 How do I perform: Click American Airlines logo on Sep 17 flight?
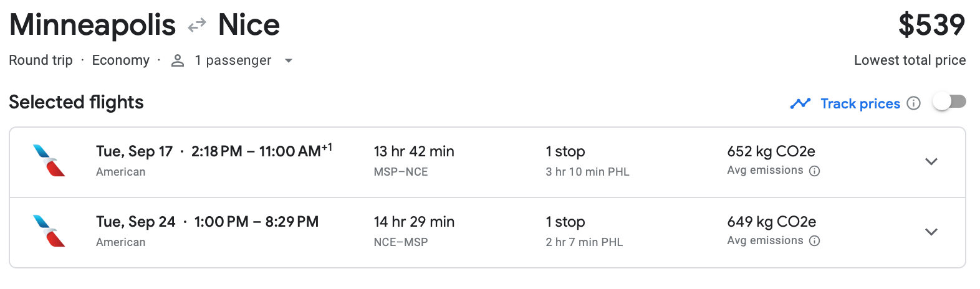[49, 161]
